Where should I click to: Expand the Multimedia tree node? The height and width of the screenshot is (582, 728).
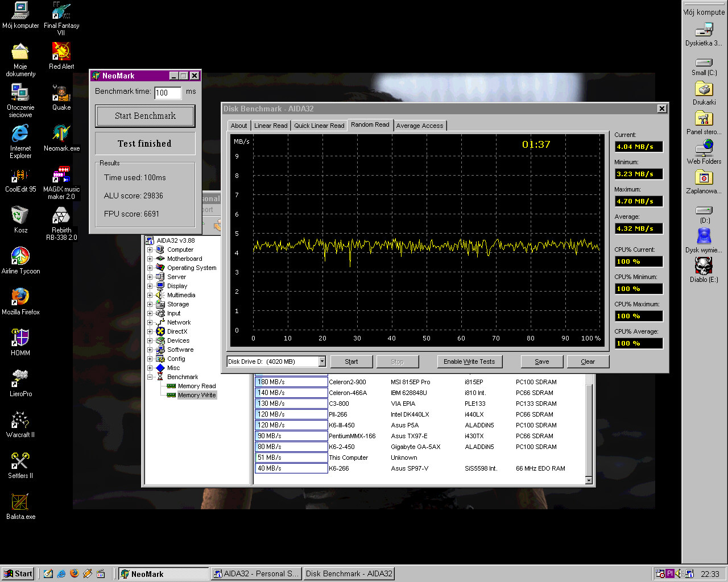coord(150,295)
